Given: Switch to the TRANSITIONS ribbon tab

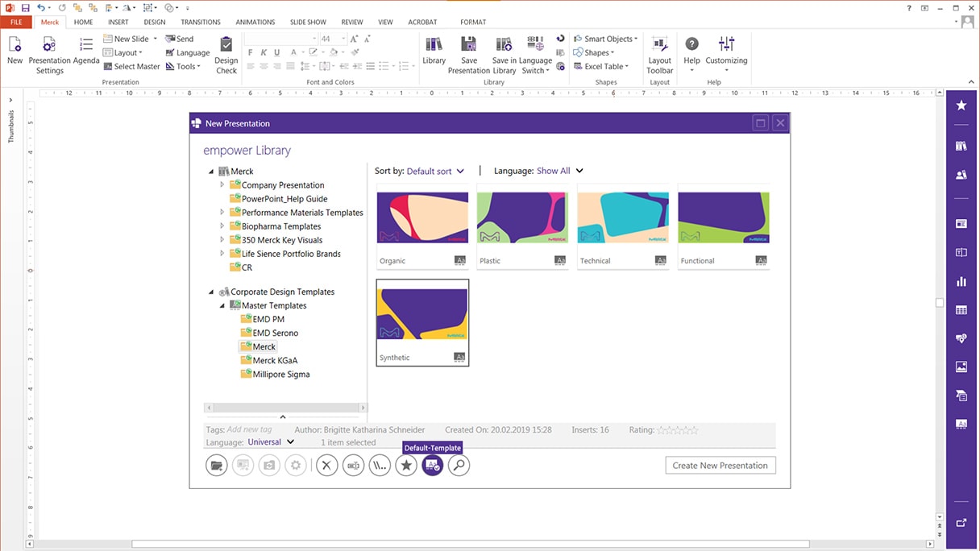Looking at the screenshot, I should [201, 23].
